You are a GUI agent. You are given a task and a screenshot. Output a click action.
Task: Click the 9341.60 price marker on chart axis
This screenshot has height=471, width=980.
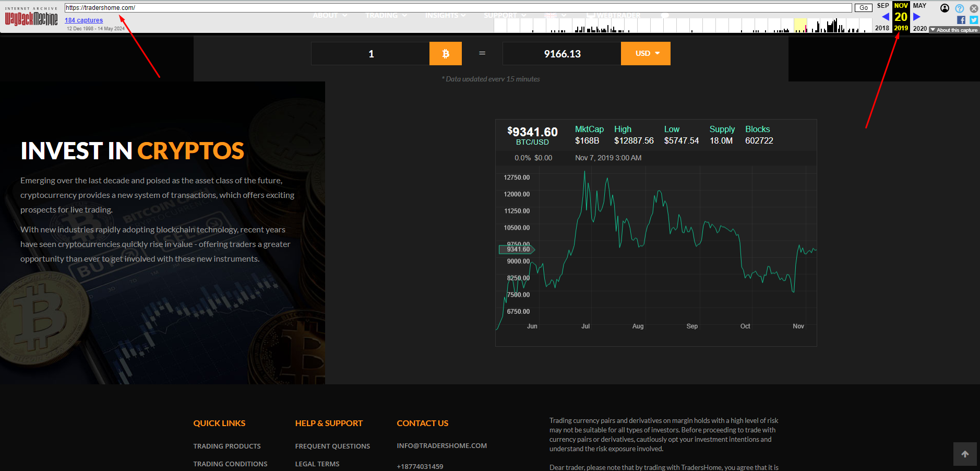pos(517,249)
